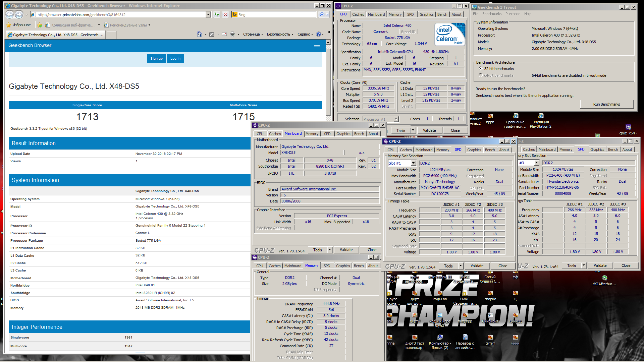644x362 pixels.
Task: Select the 32-bit benchmarks radio button
Action: [x=481, y=69]
